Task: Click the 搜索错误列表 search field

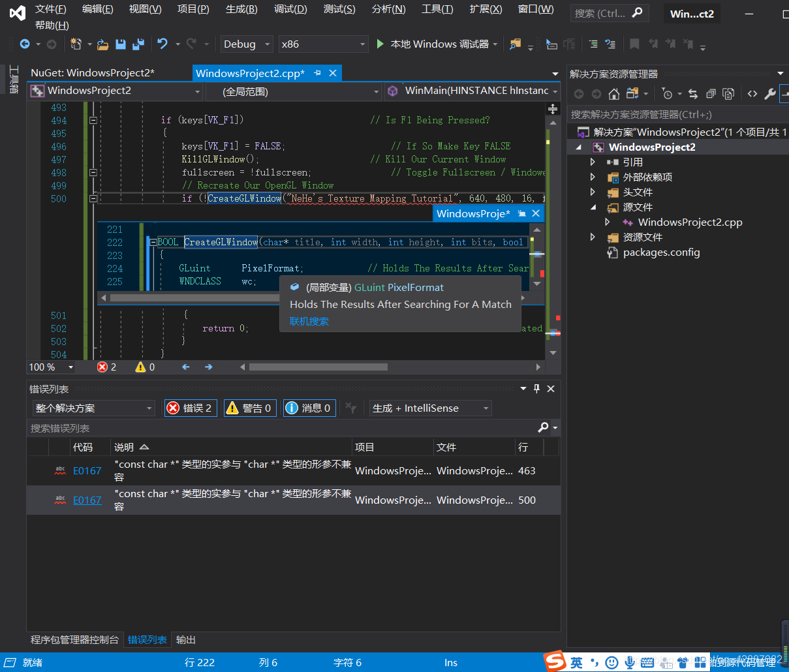Action: (281, 428)
